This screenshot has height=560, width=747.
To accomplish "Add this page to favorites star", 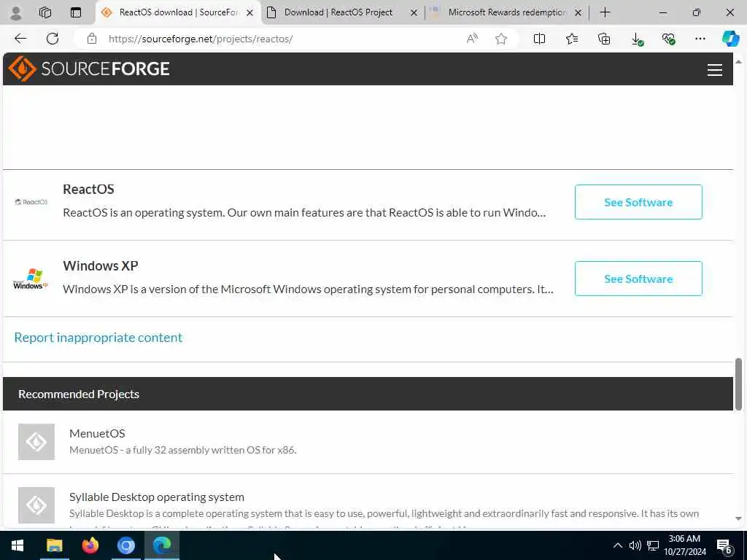I will click(500, 39).
